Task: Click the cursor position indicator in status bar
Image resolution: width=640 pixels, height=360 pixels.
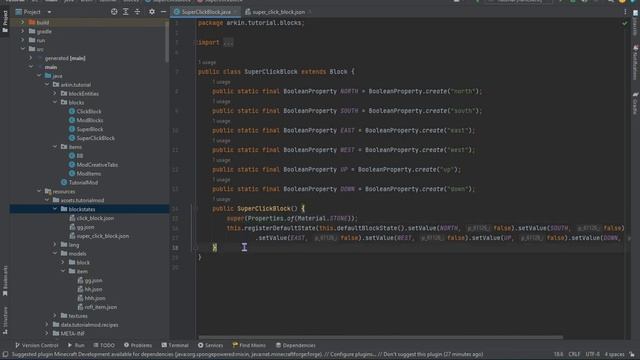Action: tap(558, 355)
